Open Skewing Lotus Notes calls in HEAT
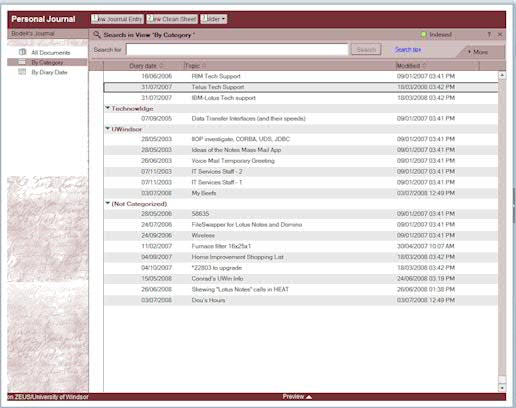Screen dimensions: 516x408 tap(301, 289)
